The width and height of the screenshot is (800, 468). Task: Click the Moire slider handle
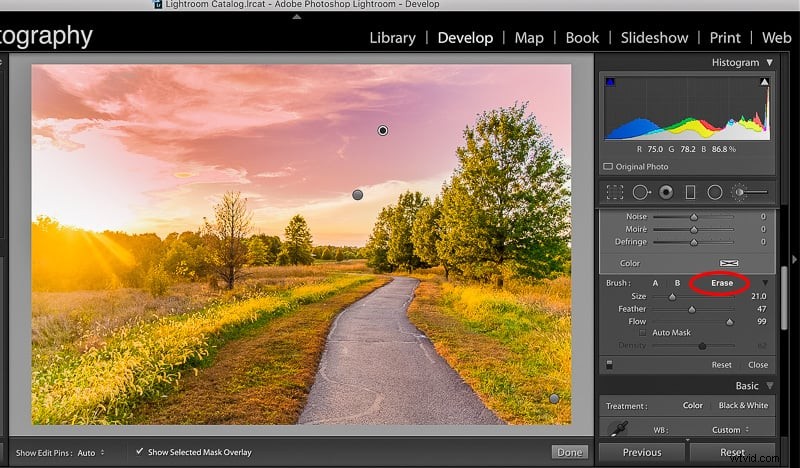694,230
